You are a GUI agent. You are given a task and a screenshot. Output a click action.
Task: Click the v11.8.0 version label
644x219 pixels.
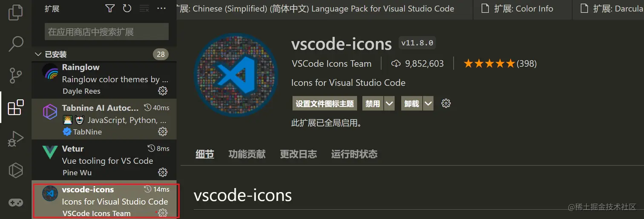click(x=417, y=43)
